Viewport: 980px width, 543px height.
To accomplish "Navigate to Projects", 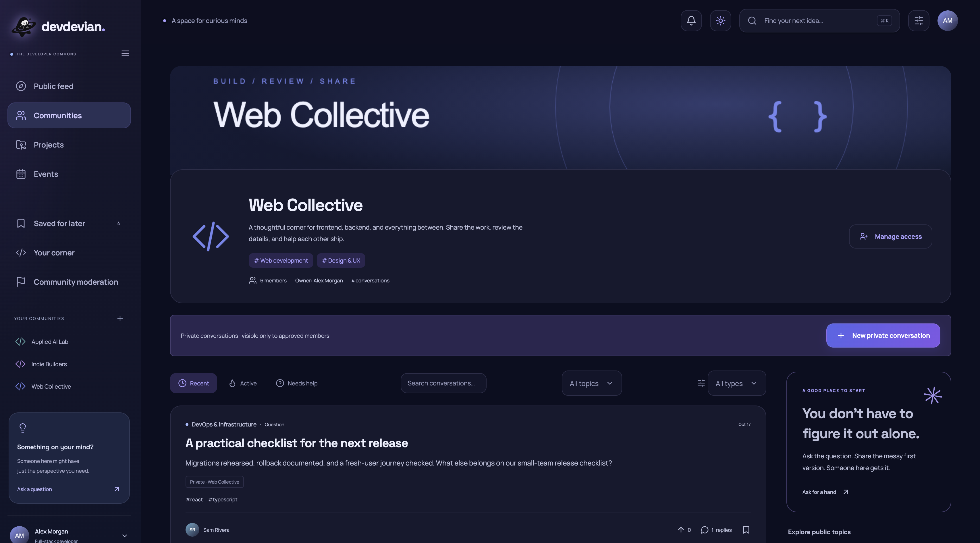I will click(x=69, y=144).
